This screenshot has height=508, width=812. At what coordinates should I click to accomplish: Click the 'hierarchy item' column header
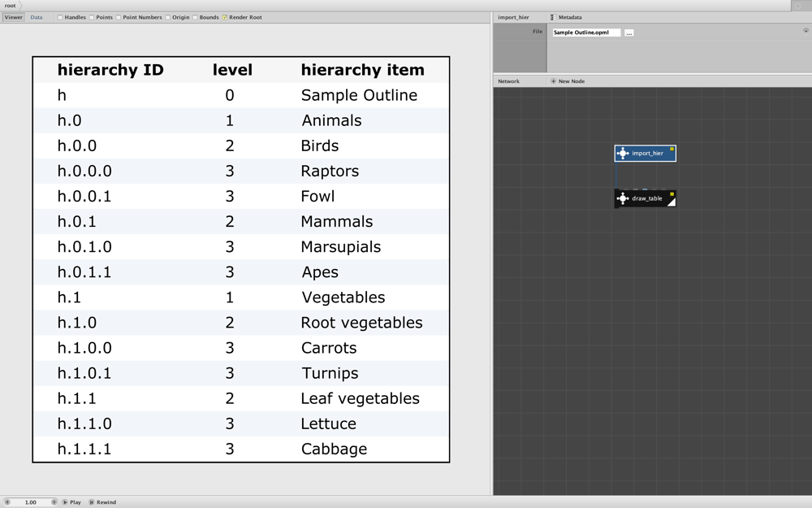[362, 70]
